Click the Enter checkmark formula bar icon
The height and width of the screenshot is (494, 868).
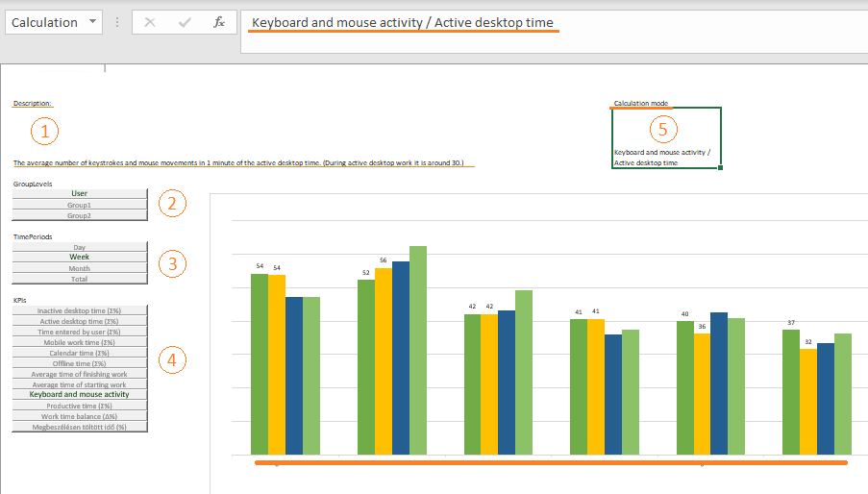pos(185,22)
